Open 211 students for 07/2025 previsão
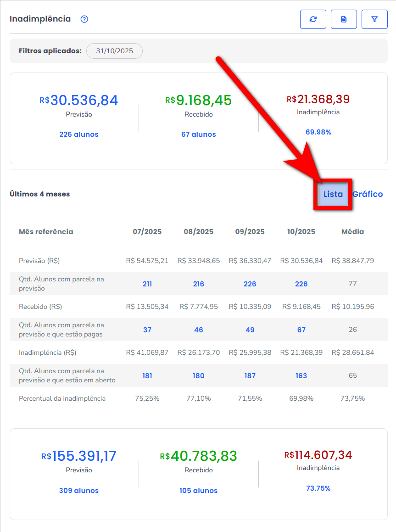 147,284
